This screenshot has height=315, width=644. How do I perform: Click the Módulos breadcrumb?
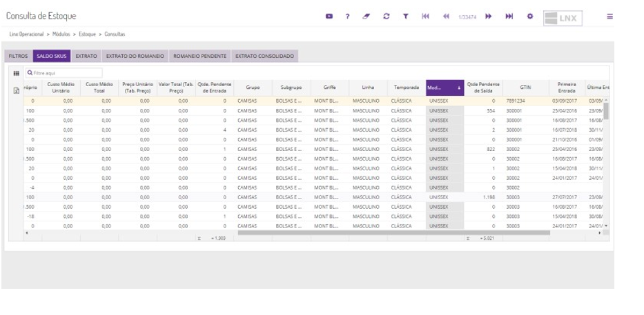[x=61, y=34]
